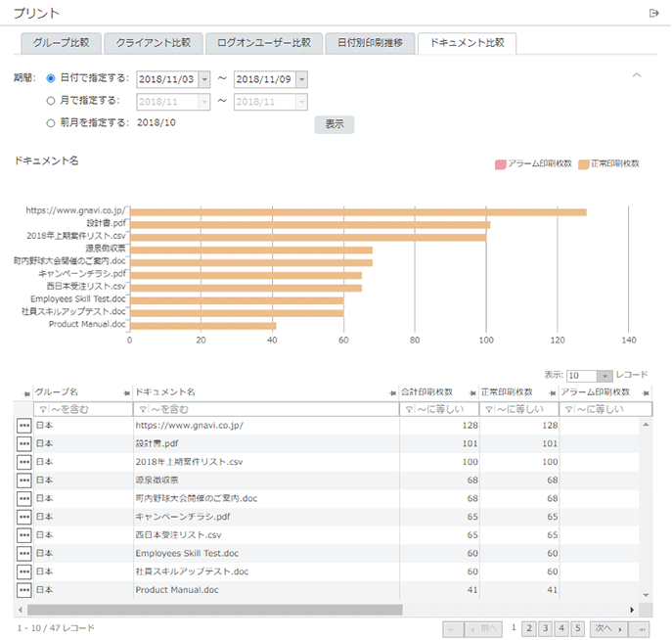Screen dimensions: 672x640
Task: Open row menu for https://www.gnavi.co.jp/
Action: pos(24,426)
